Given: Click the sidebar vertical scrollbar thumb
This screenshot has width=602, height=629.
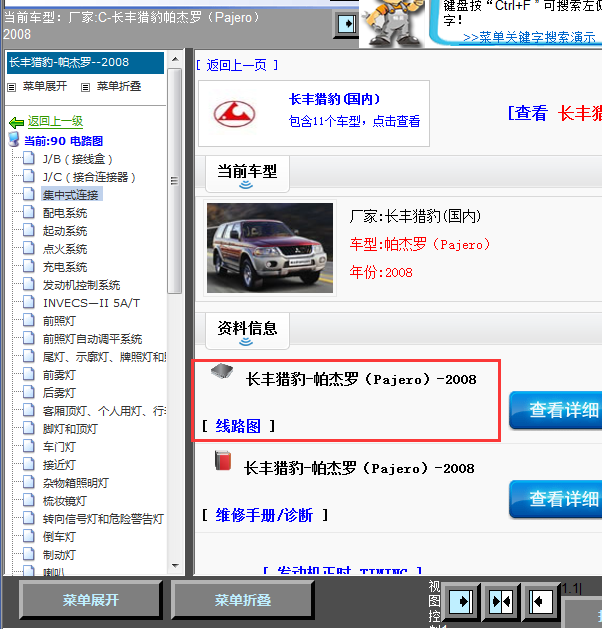Looking at the screenshot, I should click(x=175, y=181).
